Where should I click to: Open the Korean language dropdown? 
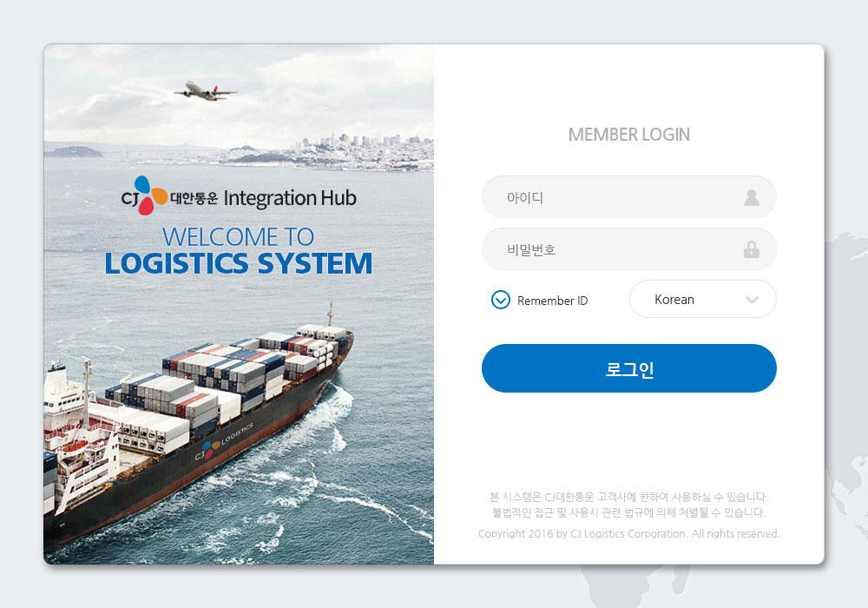coord(702,299)
